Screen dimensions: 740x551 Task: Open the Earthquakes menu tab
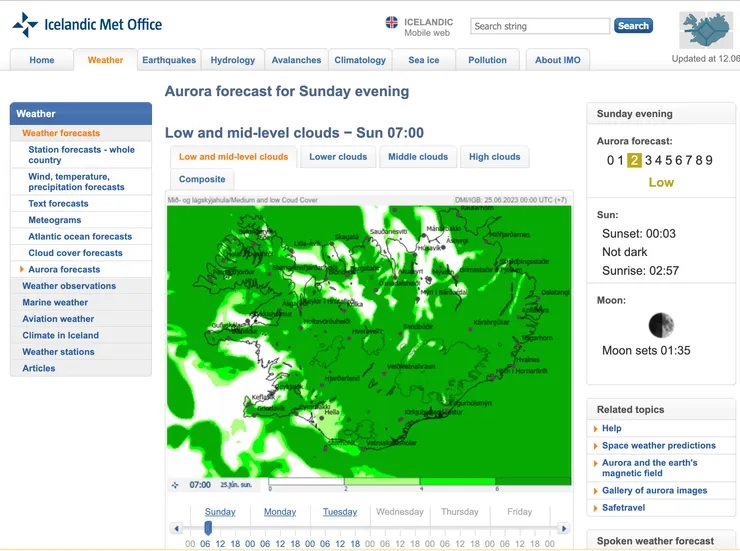[x=169, y=60]
